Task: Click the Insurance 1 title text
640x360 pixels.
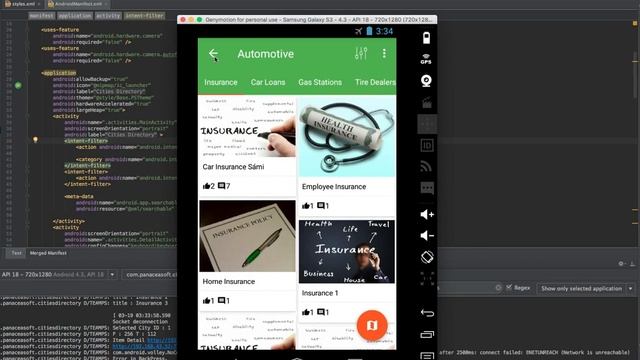Action: [320, 293]
